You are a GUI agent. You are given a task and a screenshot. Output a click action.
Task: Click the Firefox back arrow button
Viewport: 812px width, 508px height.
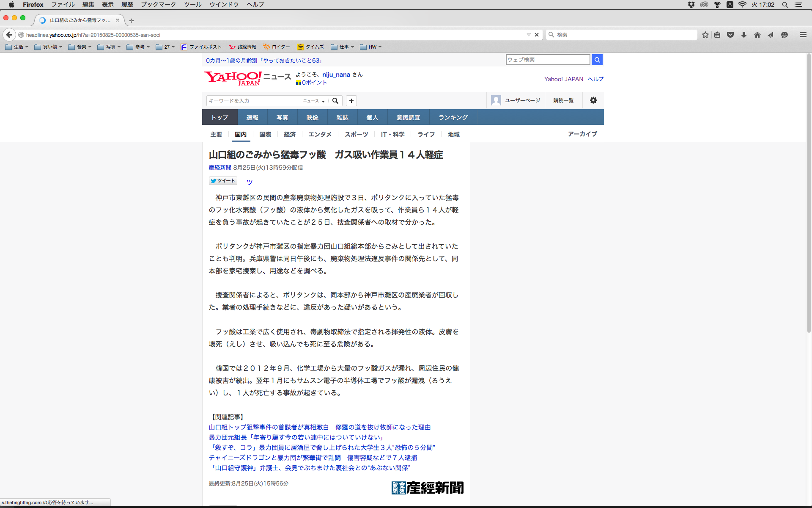tap(9, 35)
